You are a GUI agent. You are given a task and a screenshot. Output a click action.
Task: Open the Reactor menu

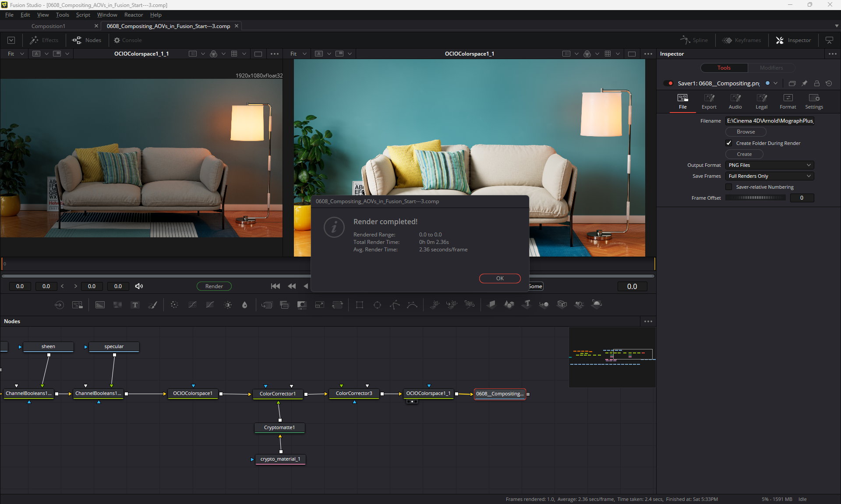(134, 15)
